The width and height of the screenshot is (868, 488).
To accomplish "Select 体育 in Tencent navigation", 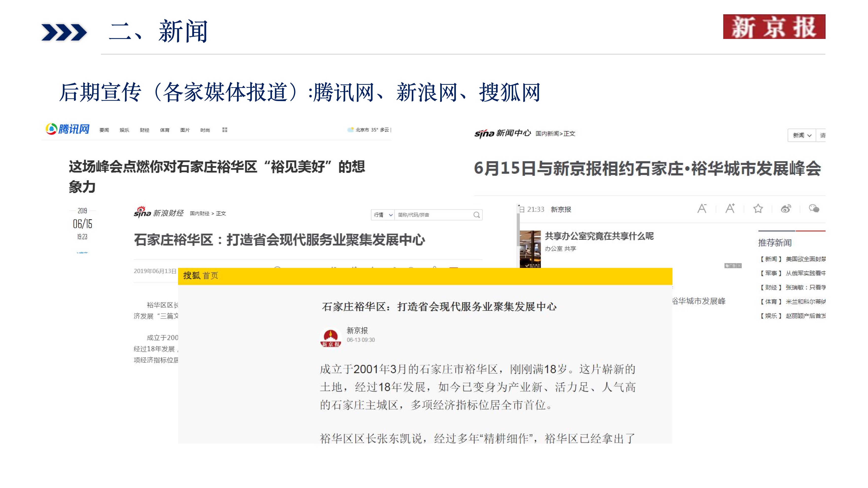I will tap(164, 130).
